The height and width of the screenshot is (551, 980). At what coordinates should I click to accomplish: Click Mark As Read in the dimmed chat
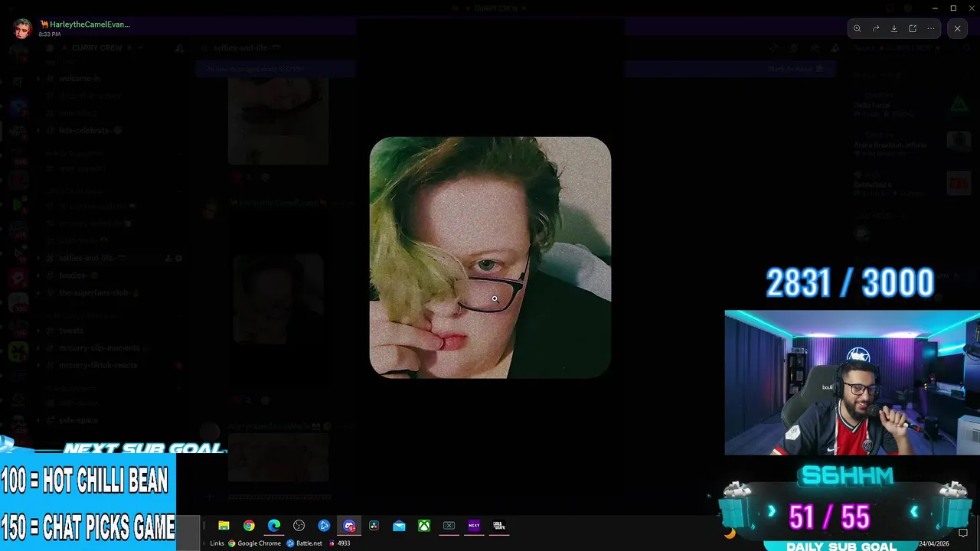click(x=796, y=69)
